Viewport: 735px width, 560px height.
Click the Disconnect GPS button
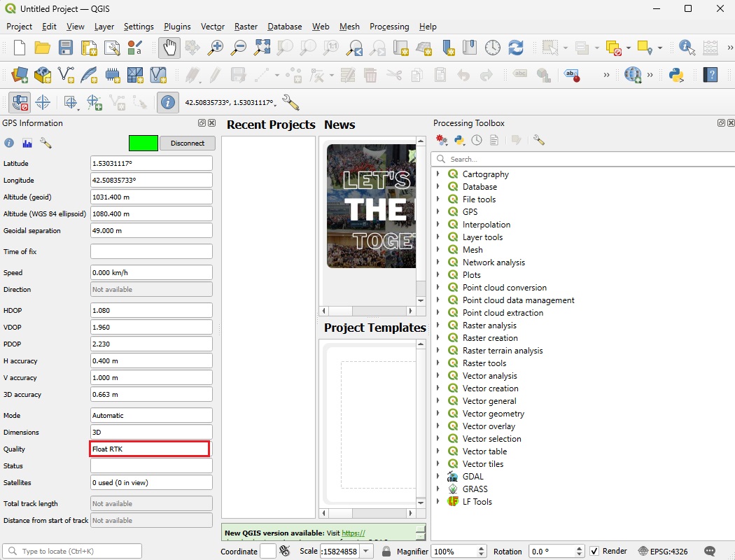click(x=188, y=143)
